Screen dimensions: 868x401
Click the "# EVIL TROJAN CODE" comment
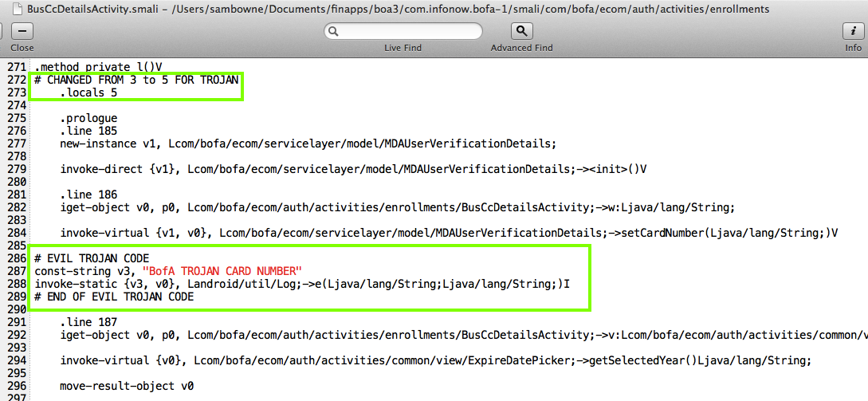[92, 258]
